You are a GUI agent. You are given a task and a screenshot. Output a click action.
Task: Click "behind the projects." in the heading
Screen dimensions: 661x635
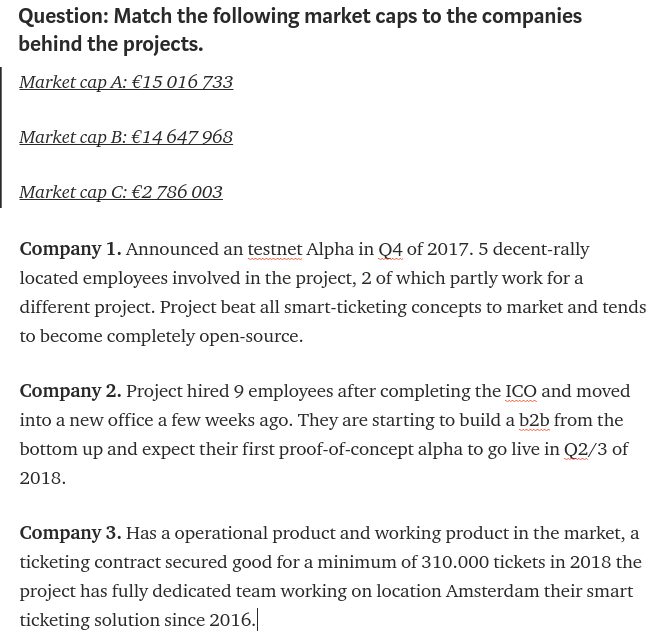point(111,44)
